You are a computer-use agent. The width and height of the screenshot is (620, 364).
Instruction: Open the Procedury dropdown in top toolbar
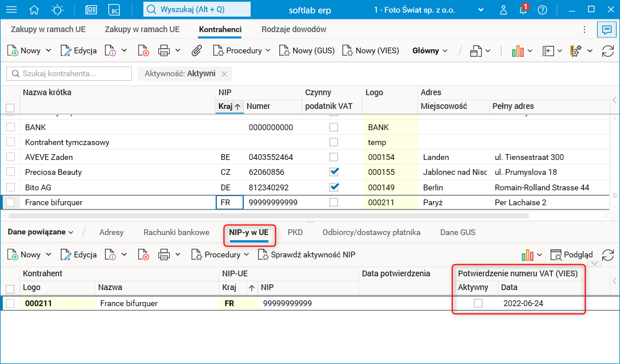pyautogui.click(x=241, y=51)
